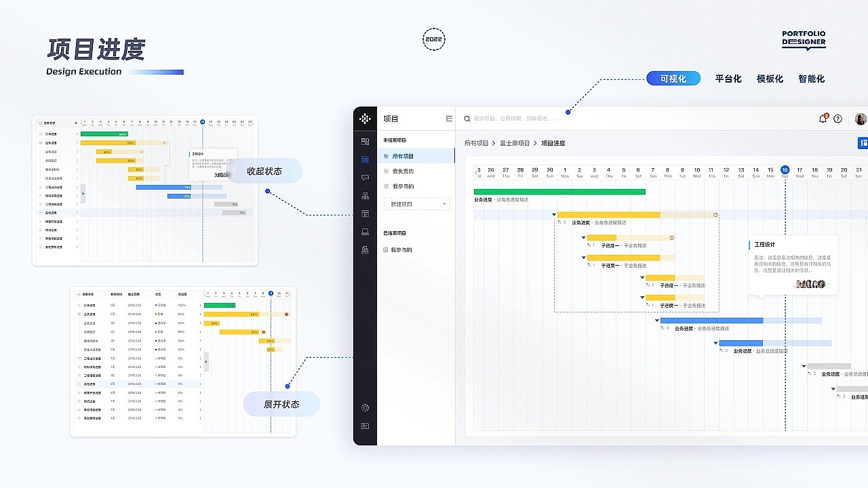Open the user avatar in top bar
The height and width of the screenshot is (488, 868).
(861, 119)
